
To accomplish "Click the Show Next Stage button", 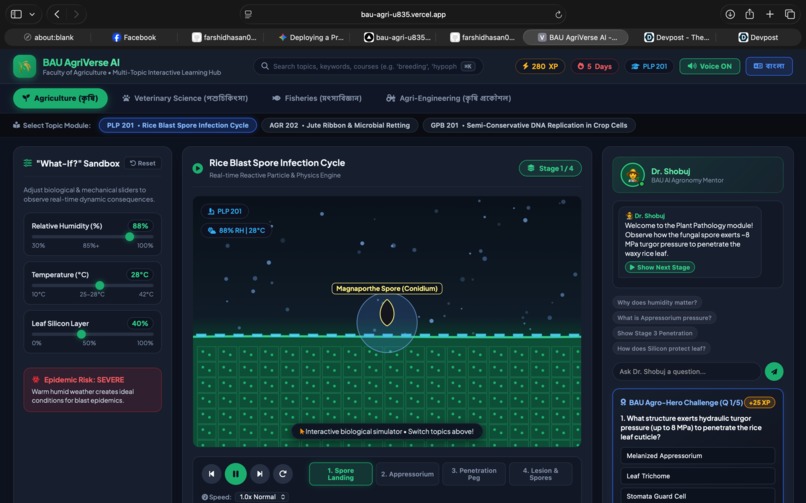I will click(x=660, y=267).
